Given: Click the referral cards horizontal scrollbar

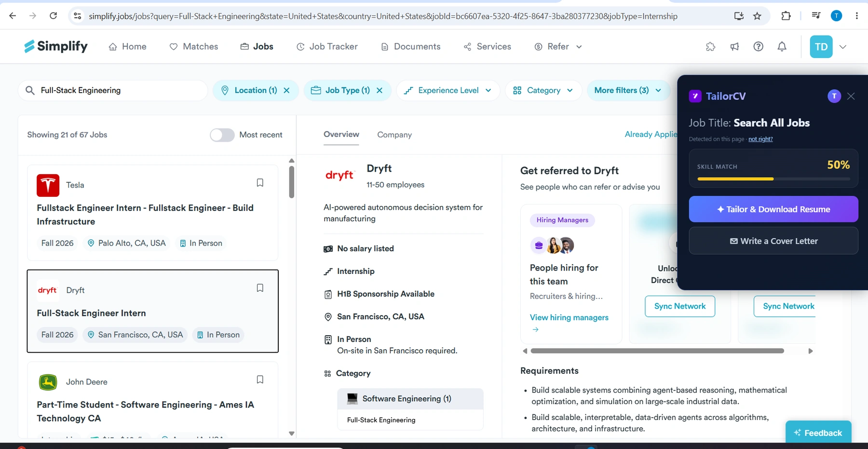Looking at the screenshot, I should (657, 351).
